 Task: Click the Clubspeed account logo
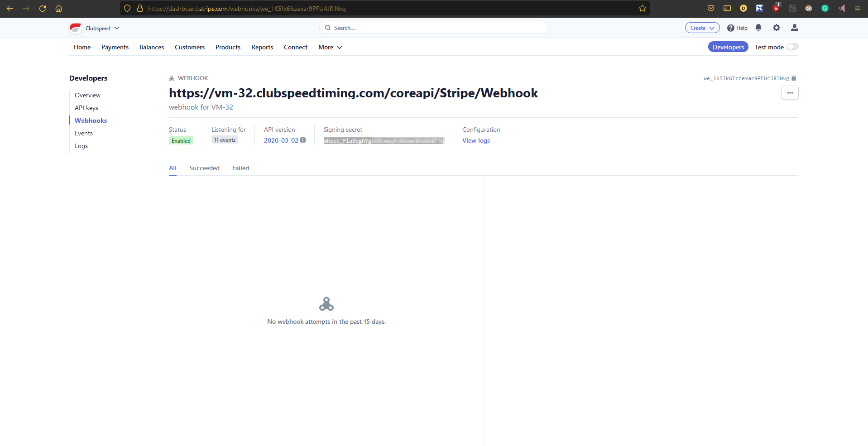tap(76, 28)
